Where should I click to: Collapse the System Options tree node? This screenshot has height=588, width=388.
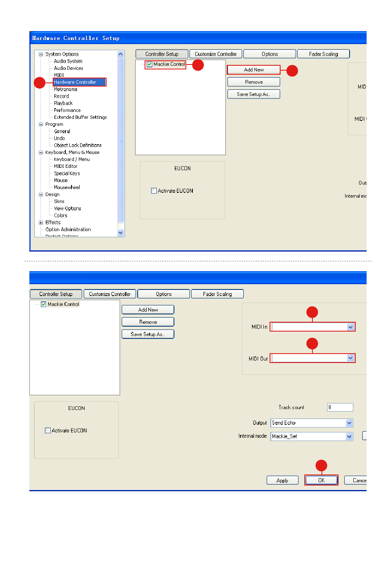pos(41,54)
